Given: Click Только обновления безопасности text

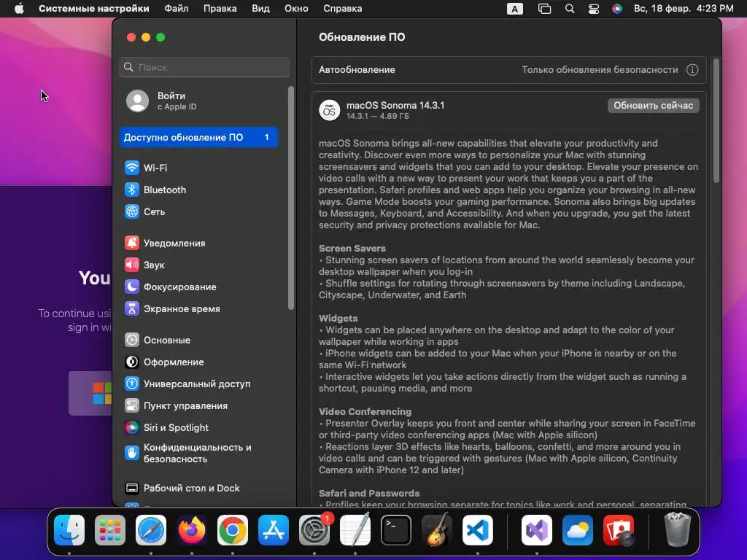Looking at the screenshot, I should (x=600, y=69).
